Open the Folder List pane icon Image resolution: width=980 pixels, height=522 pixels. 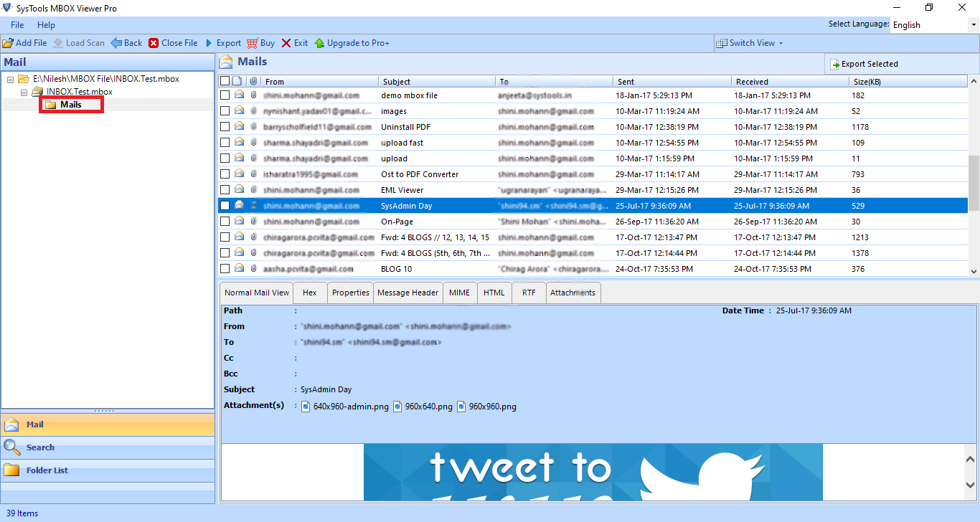(x=11, y=470)
